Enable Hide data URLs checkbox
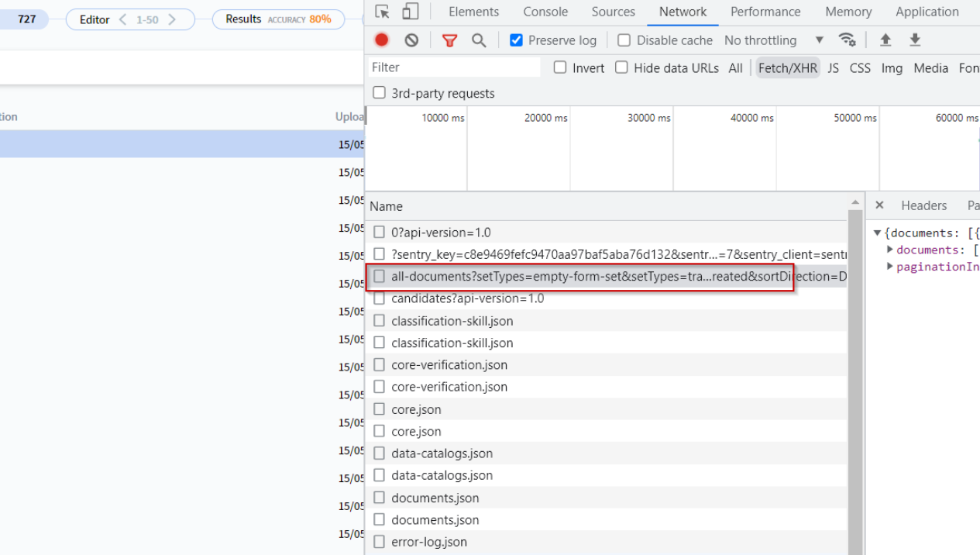The image size is (980, 555). (x=621, y=67)
